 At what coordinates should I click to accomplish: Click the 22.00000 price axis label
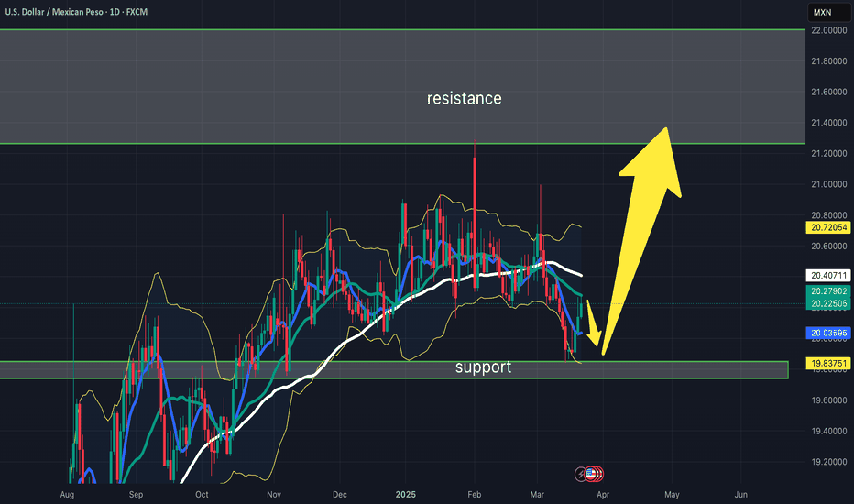coord(828,30)
